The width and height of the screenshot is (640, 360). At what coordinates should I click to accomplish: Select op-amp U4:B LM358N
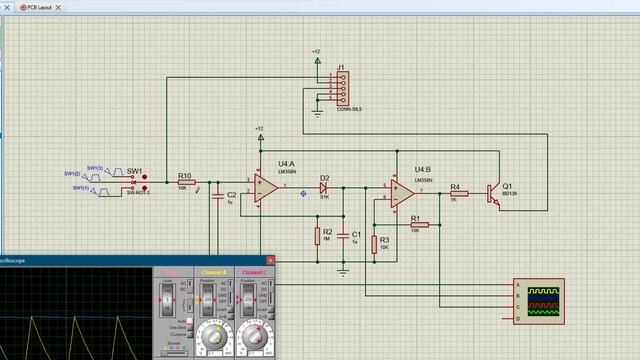[x=402, y=193]
